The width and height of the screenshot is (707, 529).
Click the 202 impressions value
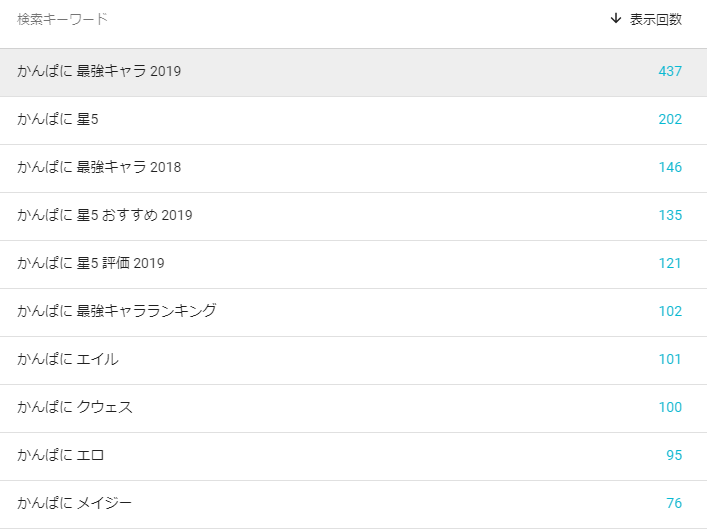[x=670, y=119]
